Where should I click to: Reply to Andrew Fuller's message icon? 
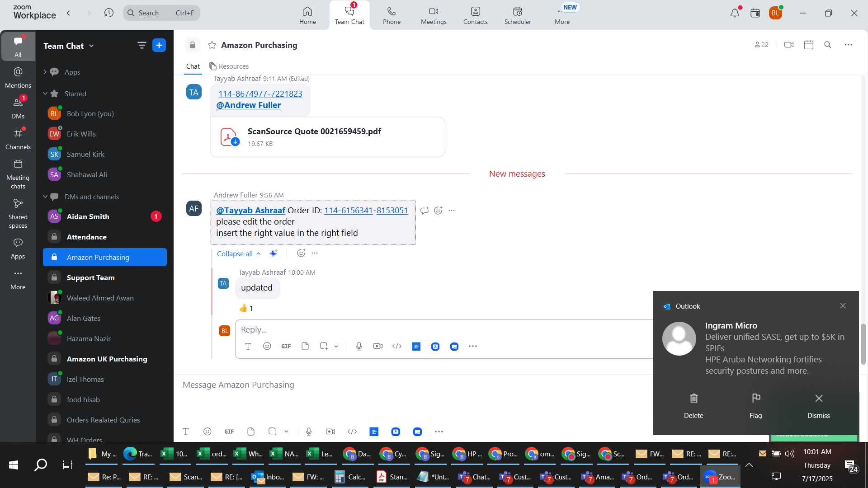point(424,211)
